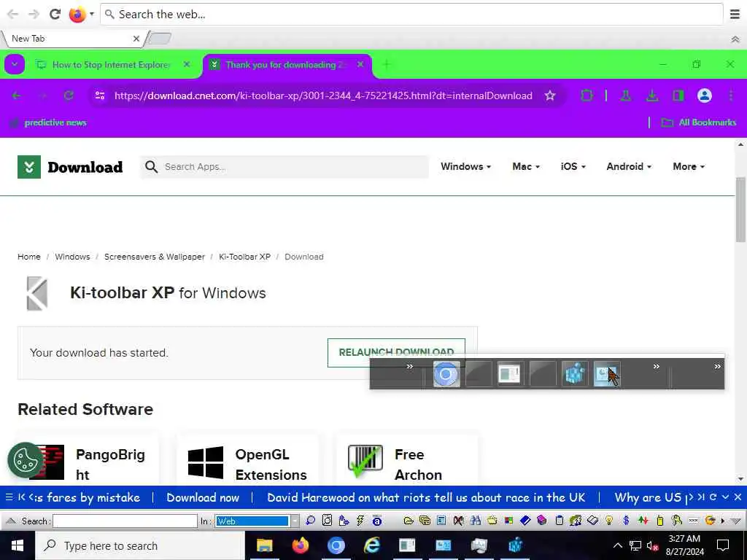Open the Ki-Toolbar XP breadcrumb link
The width and height of the screenshot is (747, 560).
[244, 257]
